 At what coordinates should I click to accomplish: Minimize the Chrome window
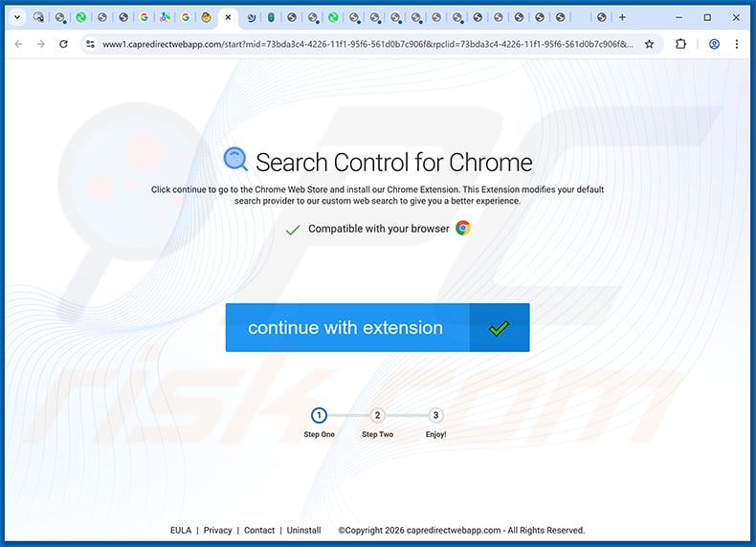678,17
